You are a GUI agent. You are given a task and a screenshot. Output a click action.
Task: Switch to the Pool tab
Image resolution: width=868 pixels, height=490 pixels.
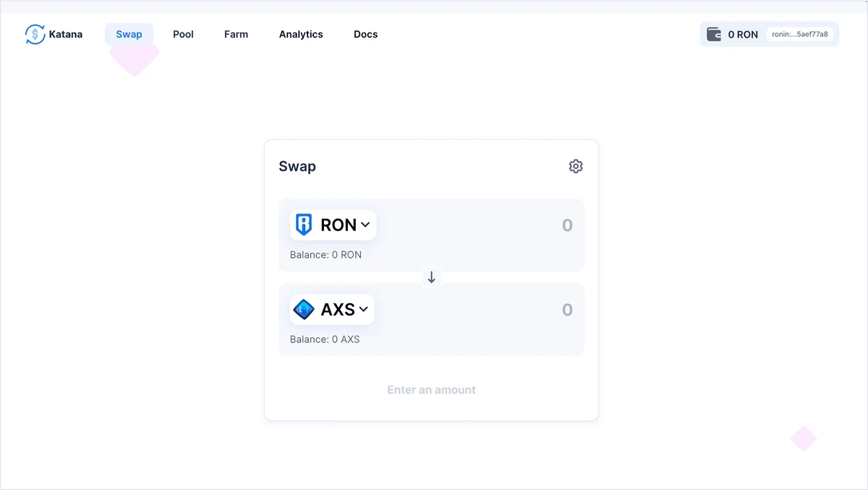[183, 34]
